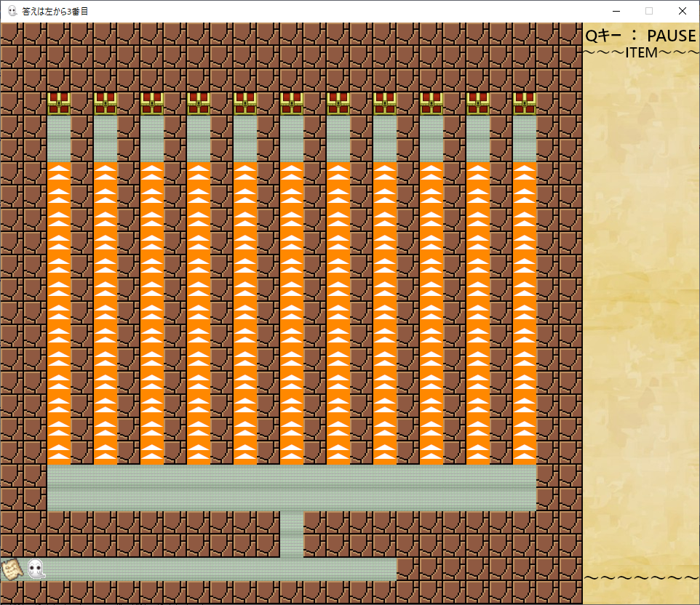Viewport: 700px width, 605px height.
Task: Pick the middle sixth treasure chest
Action: pos(292,103)
